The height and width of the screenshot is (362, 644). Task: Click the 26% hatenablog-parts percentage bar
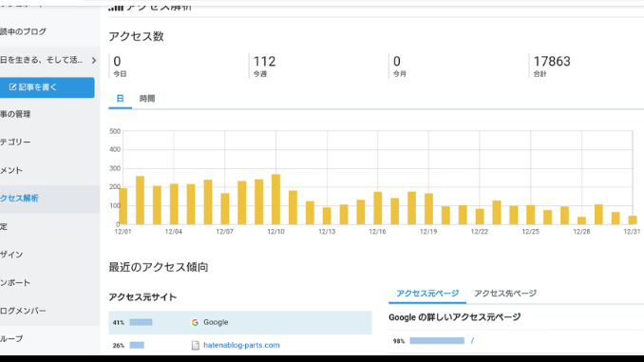(137, 345)
